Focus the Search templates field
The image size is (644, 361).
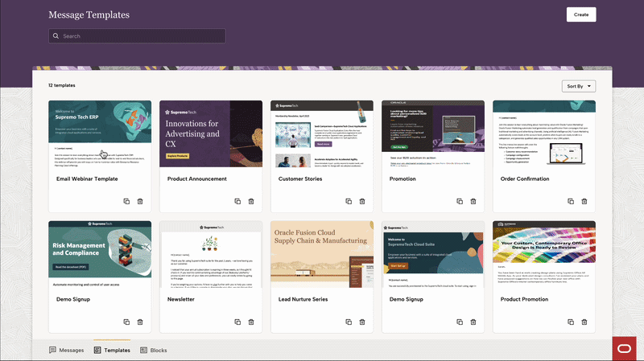point(137,36)
